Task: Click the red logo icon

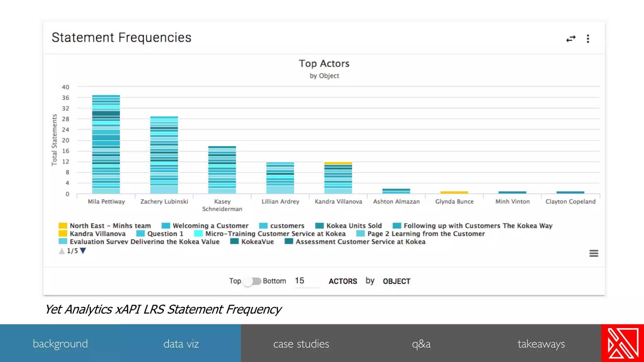Action: (x=623, y=343)
